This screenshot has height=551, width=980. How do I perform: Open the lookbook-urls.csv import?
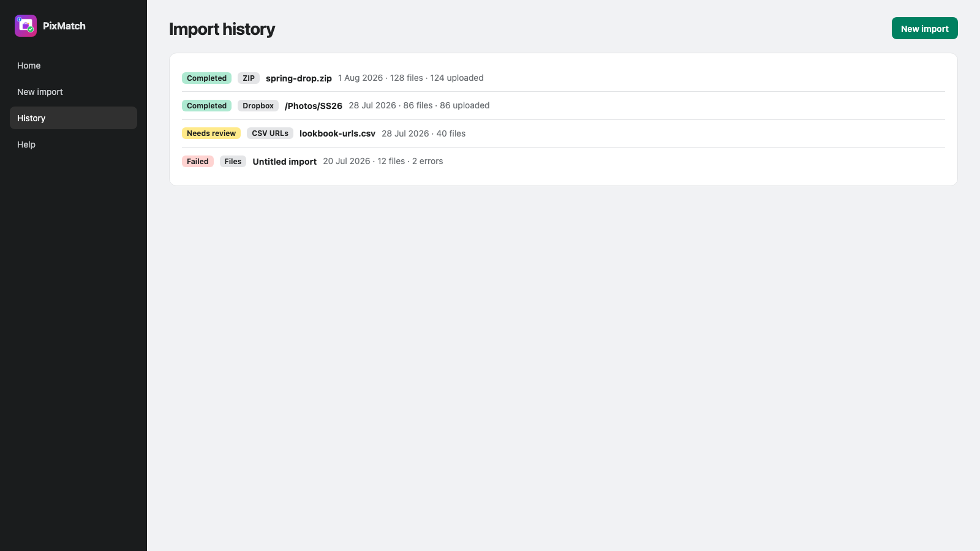(337, 133)
